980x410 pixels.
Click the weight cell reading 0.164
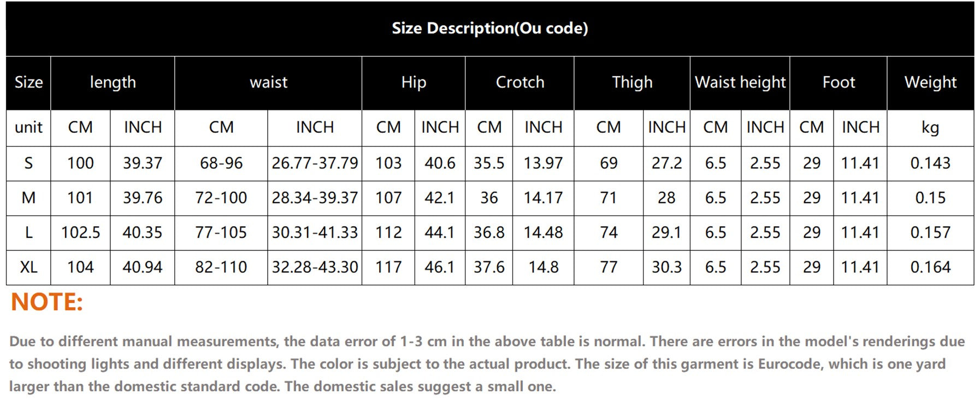click(930, 267)
